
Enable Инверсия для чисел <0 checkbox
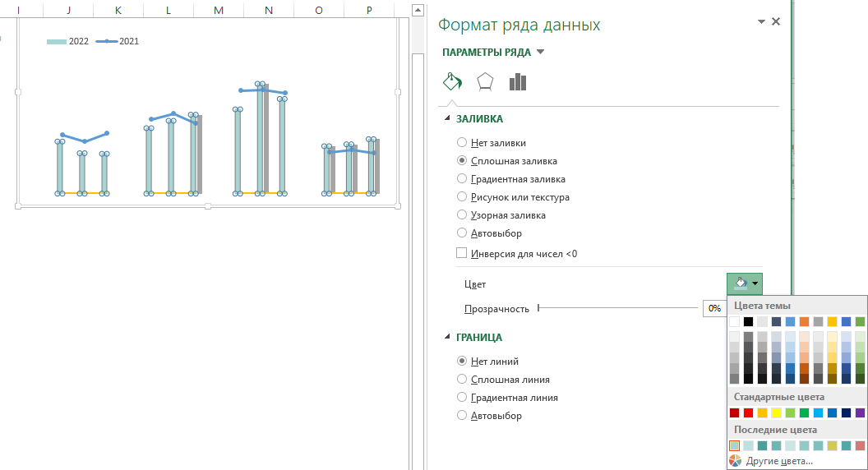[x=462, y=253]
